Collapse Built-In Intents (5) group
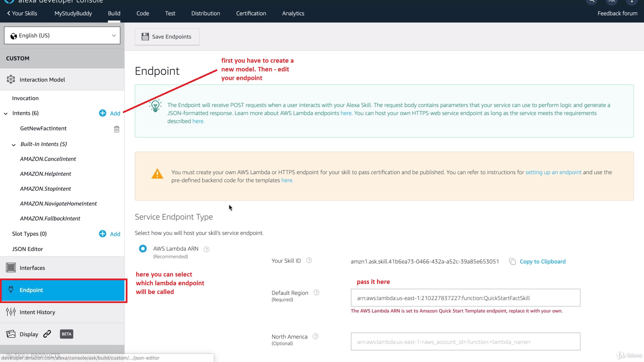 (14, 145)
